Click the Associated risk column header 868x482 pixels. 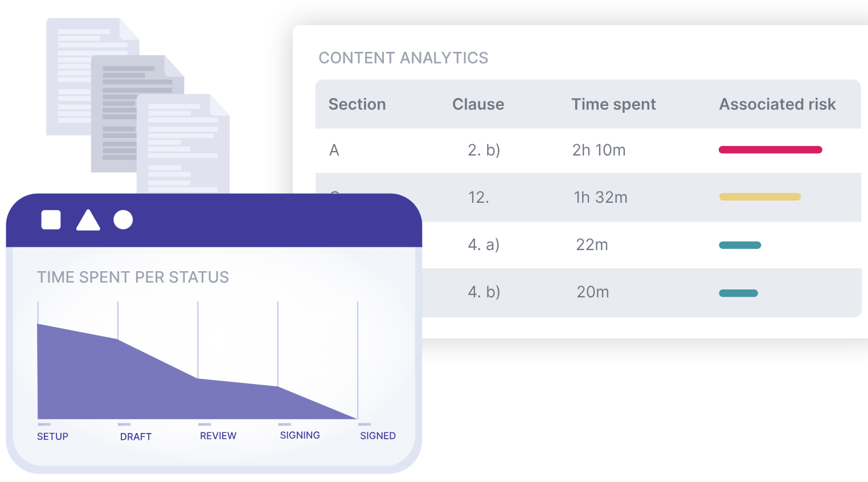pos(777,104)
